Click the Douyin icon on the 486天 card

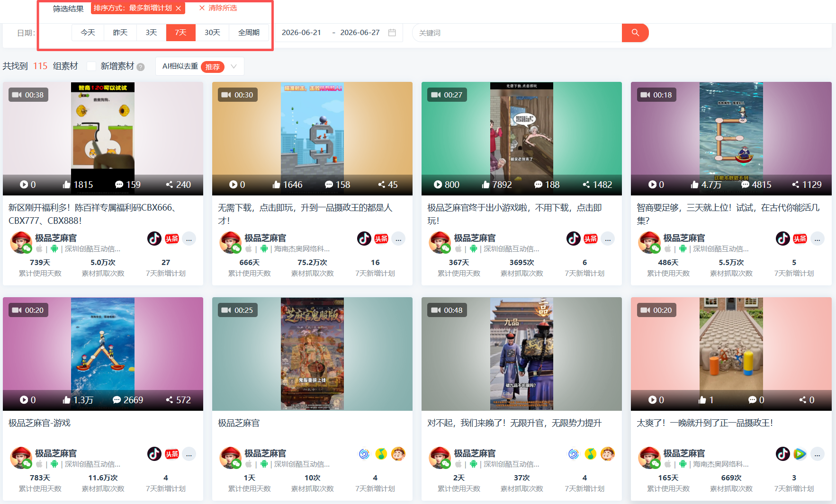[782, 239]
